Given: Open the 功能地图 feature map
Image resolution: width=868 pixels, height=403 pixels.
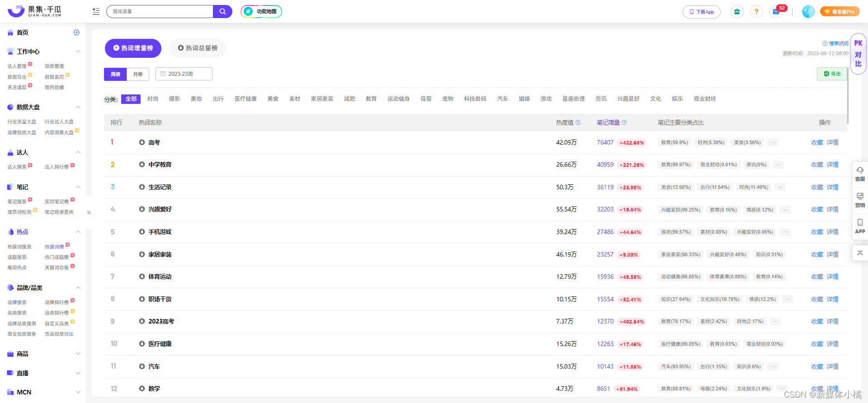Looking at the screenshot, I should (261, 11).
